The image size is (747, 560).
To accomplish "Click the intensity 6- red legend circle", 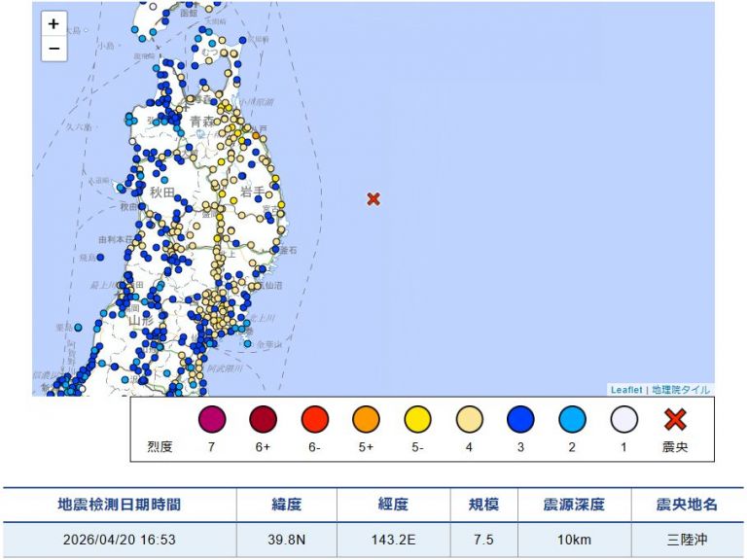I will [x=315, y=420].
